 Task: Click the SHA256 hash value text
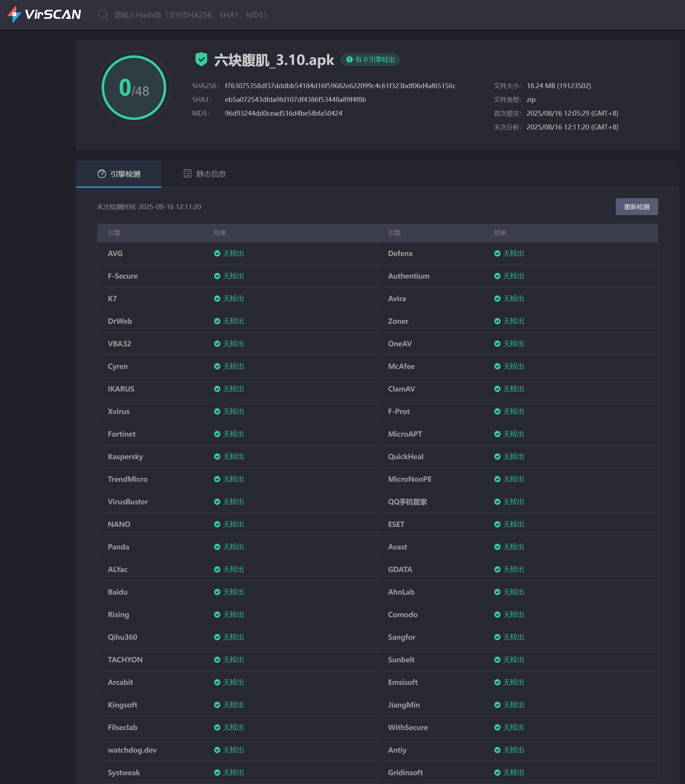[340, 86]
